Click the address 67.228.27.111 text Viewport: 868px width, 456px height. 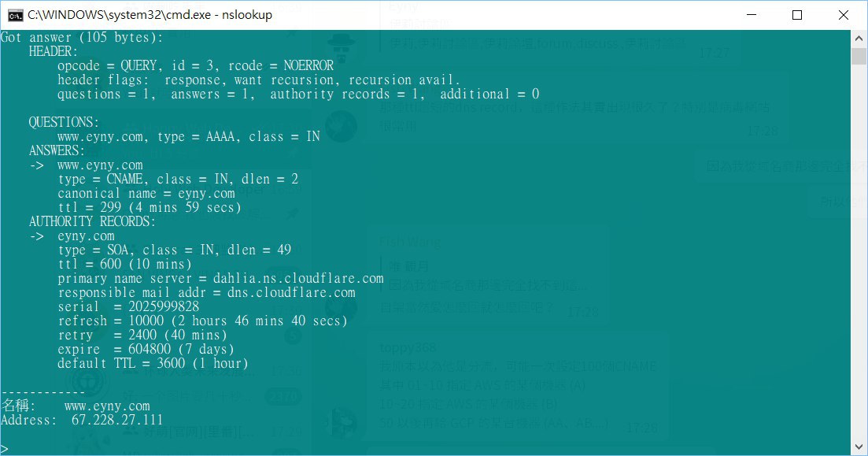(x=116, y=420)
